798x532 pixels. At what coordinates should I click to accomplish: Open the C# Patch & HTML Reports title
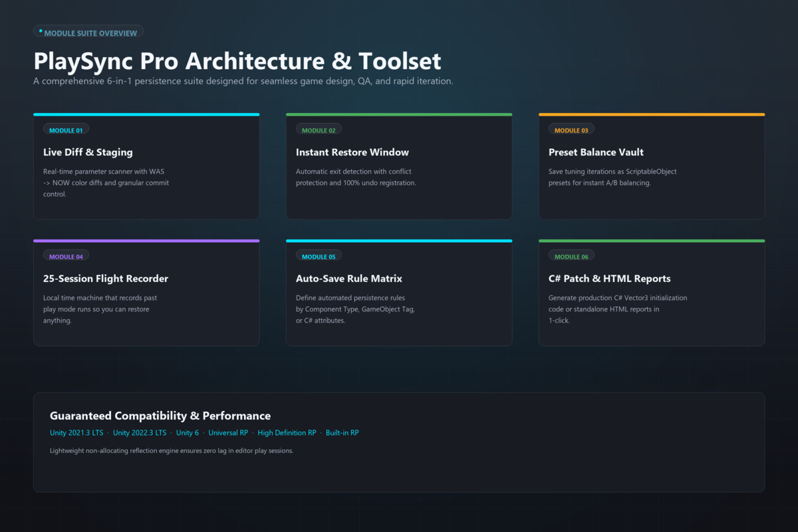click(x=610, y=279)
